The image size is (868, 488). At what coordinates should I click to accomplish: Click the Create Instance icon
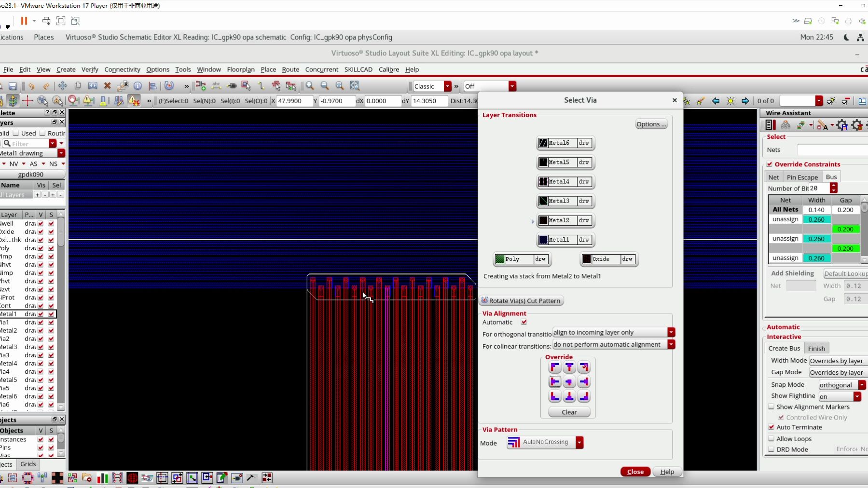click(201, 86)
